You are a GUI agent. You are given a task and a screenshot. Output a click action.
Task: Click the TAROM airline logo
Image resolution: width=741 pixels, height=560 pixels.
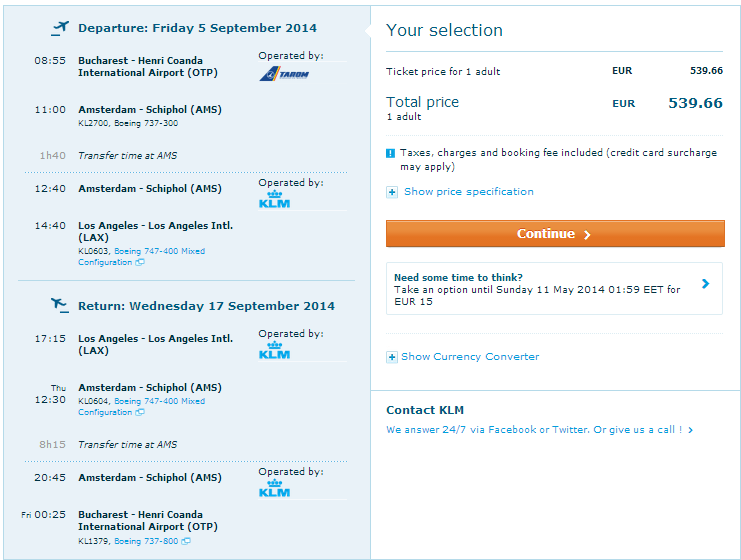coord(284,74)
